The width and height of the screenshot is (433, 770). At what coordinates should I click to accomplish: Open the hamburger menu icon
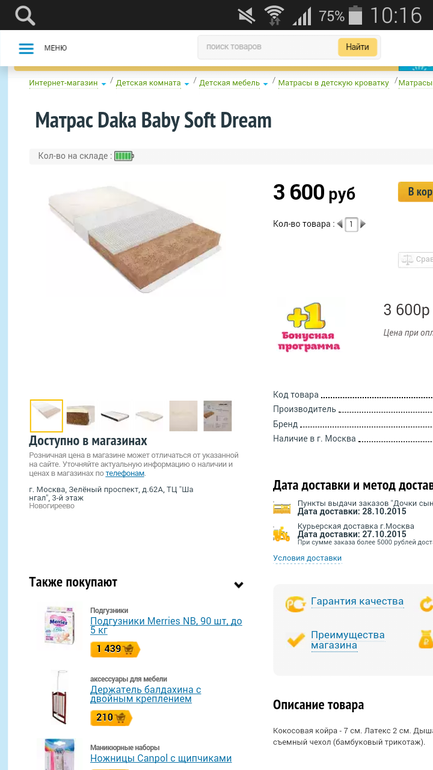click(26, 48)
